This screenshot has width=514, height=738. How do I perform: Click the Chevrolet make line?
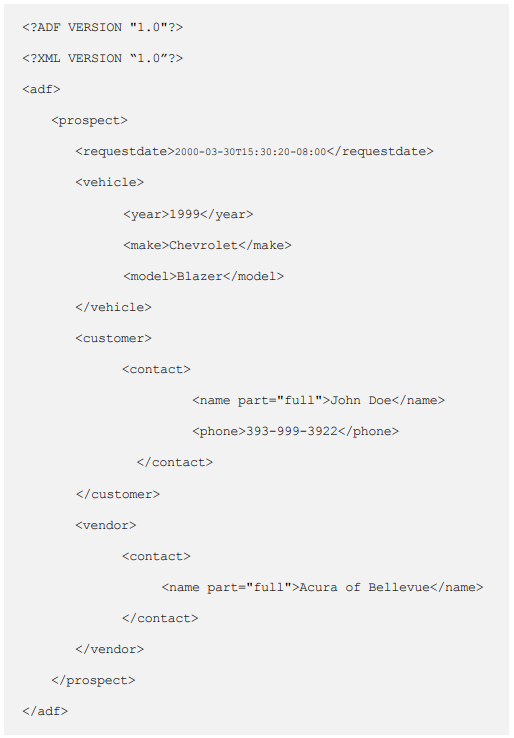pos(208,245)
